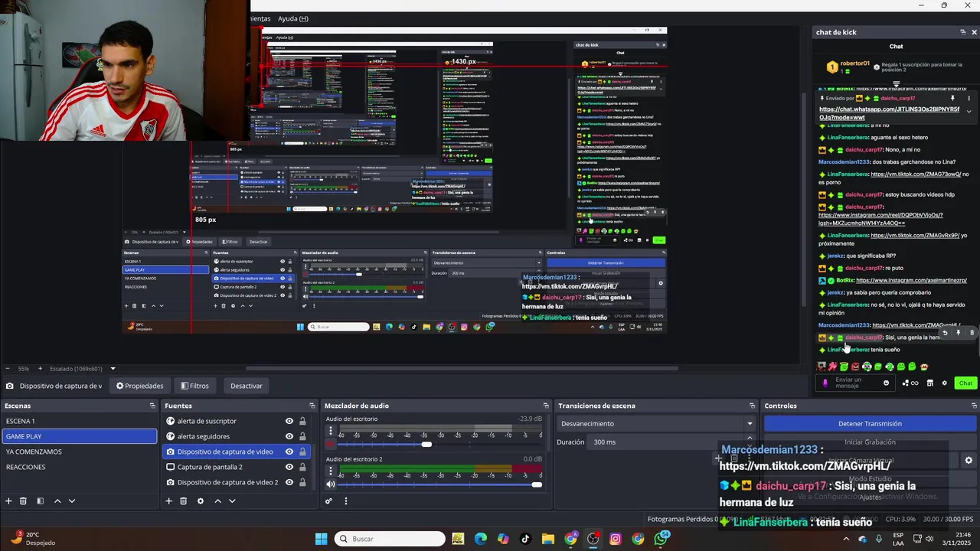Open Microsoft Edge from the taskbar

[x=480, y=539]
